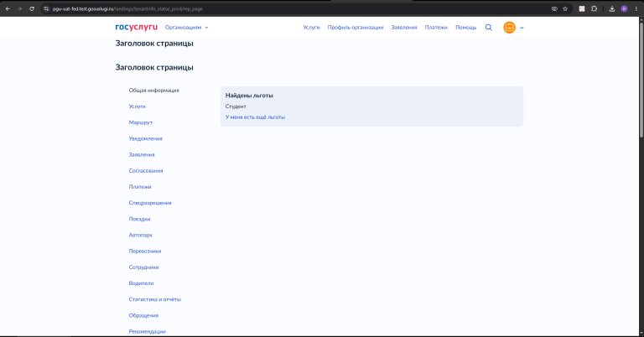Bookmark this page with star icon
The height and width of the screenshot is (337, 644).
[x=565, y=8]
